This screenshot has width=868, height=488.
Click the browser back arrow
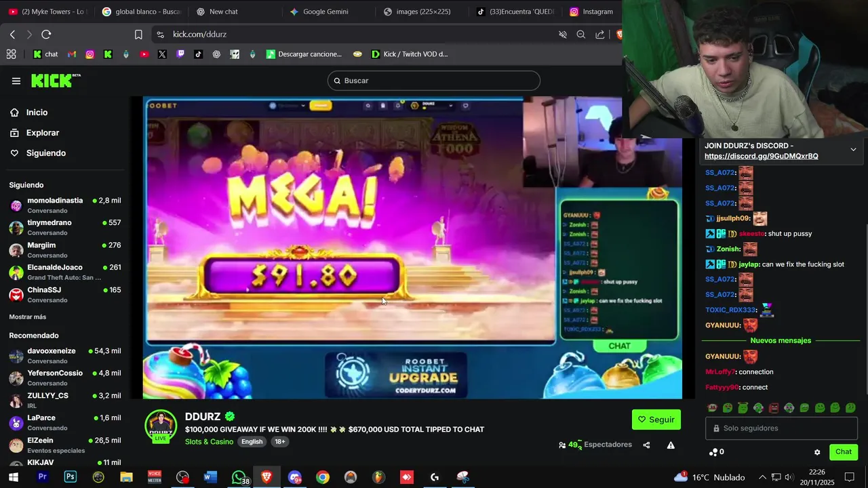[x=12, y=35]
